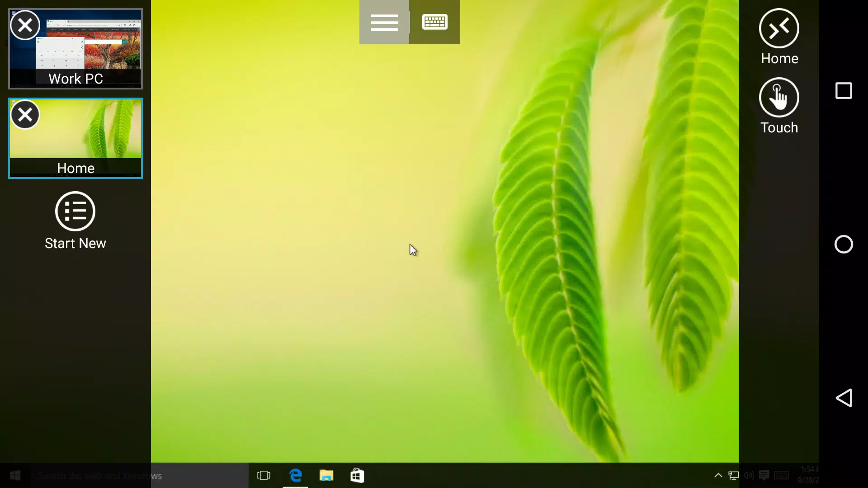Toggle visibility of Home thumbnail
This screenshot has width=868, height=488.
click(x=25, y=114)
